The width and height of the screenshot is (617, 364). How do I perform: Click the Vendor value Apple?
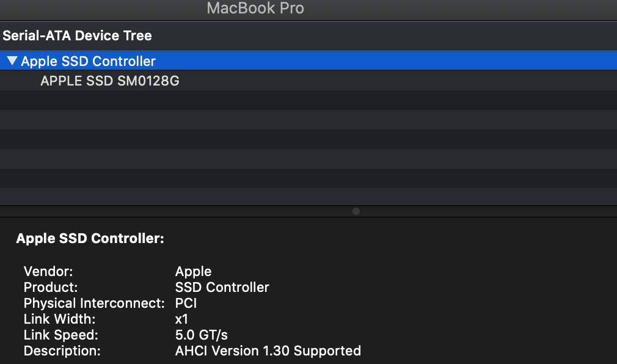pyautogui.click(x=193, y=272)
